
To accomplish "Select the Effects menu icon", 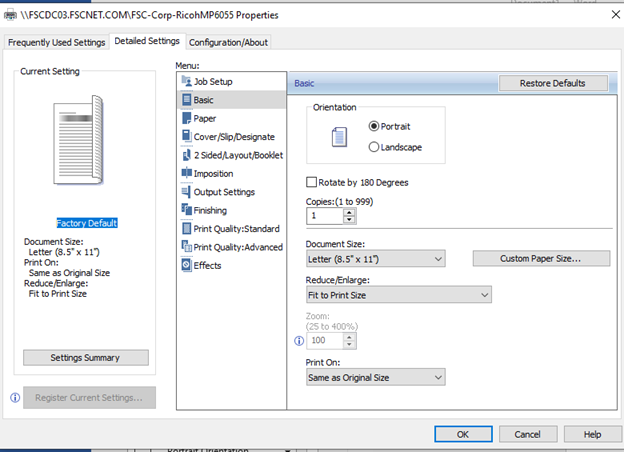I will tap(186, 265).
